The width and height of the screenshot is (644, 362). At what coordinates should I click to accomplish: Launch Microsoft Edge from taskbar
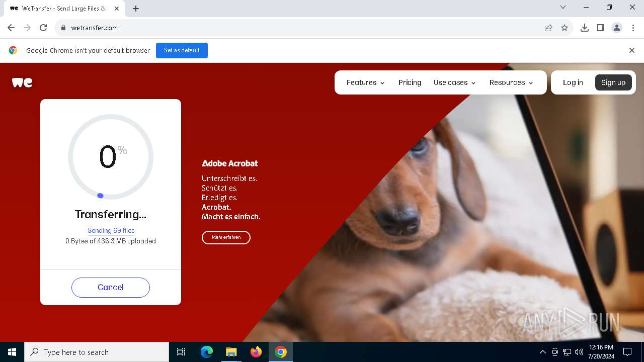(207, 352)
